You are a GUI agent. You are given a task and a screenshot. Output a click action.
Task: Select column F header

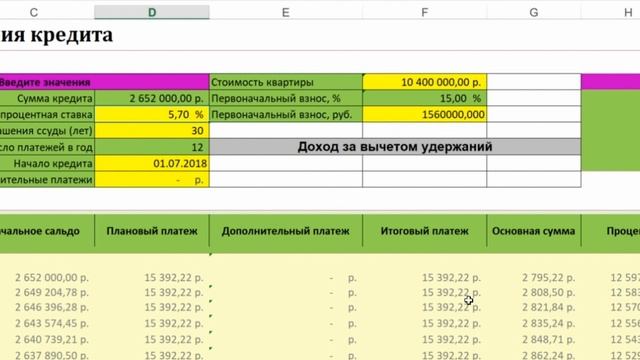coord(424,12)
